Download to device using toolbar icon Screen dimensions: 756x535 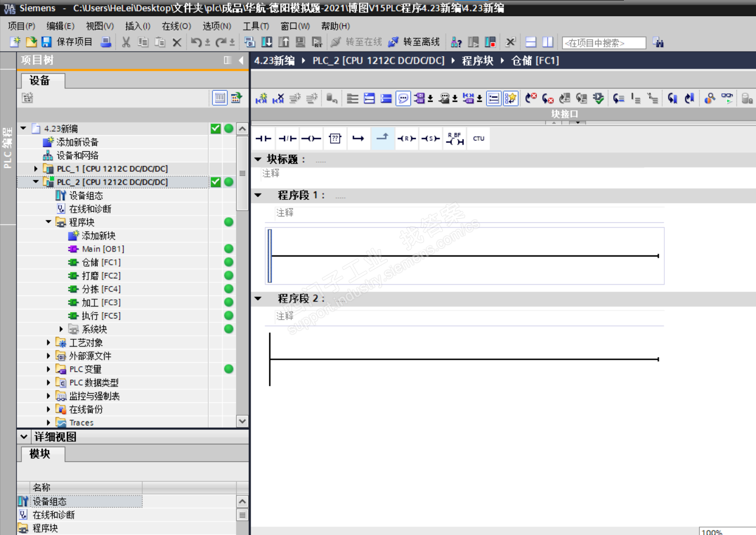(x=267, y=42)
